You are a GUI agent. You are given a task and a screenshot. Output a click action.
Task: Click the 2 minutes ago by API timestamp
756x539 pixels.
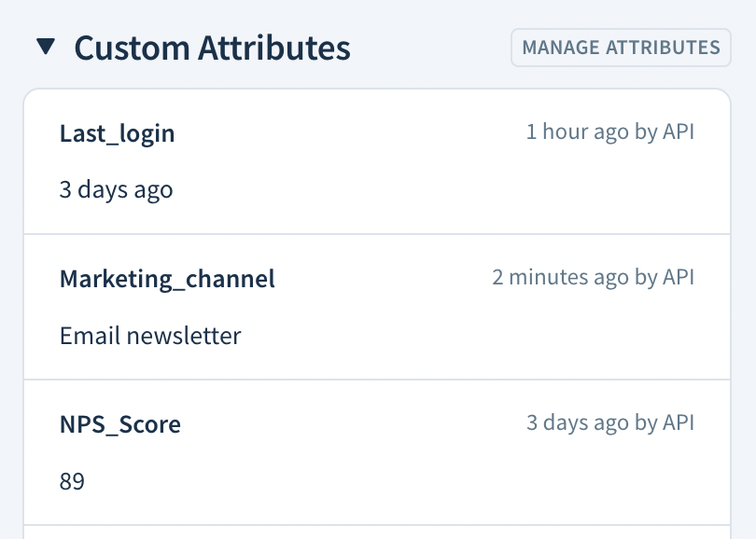(x=594, y=277)
